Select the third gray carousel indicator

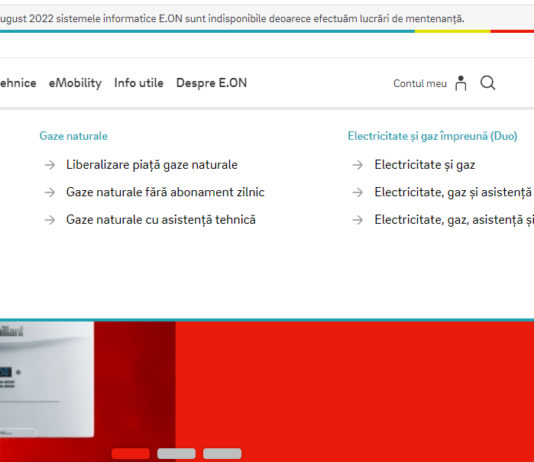(x=222, y=453)
